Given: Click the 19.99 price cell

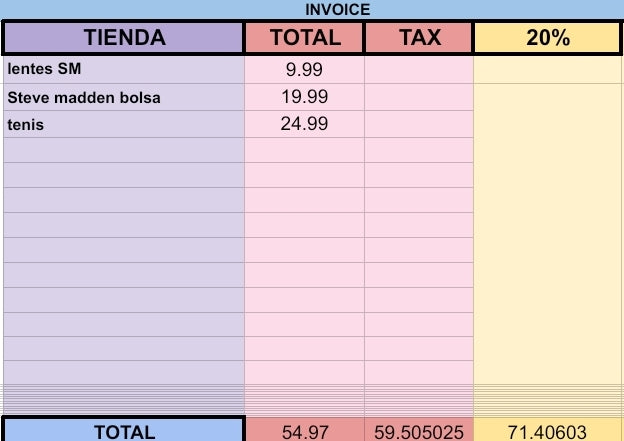Looking at the screenshot, I should coord(305,97).
